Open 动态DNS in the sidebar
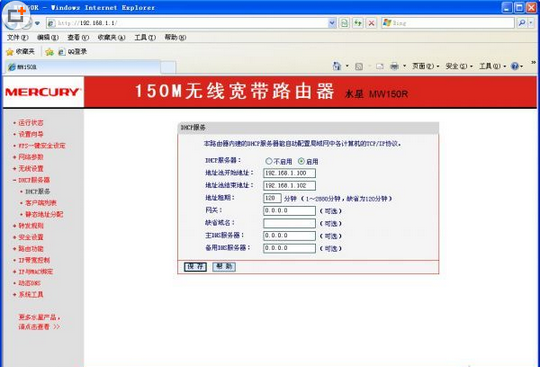541x367 pixels. tap(29, 283)
